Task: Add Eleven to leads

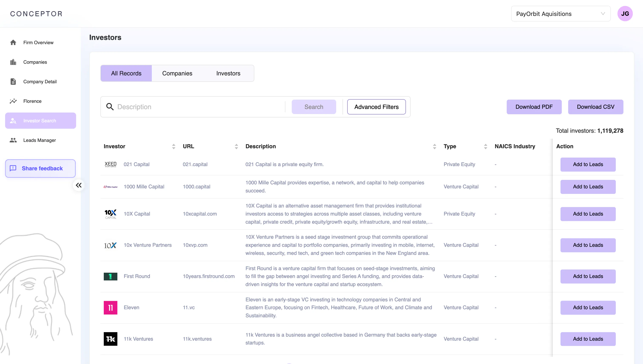Action: pos(588,308)
